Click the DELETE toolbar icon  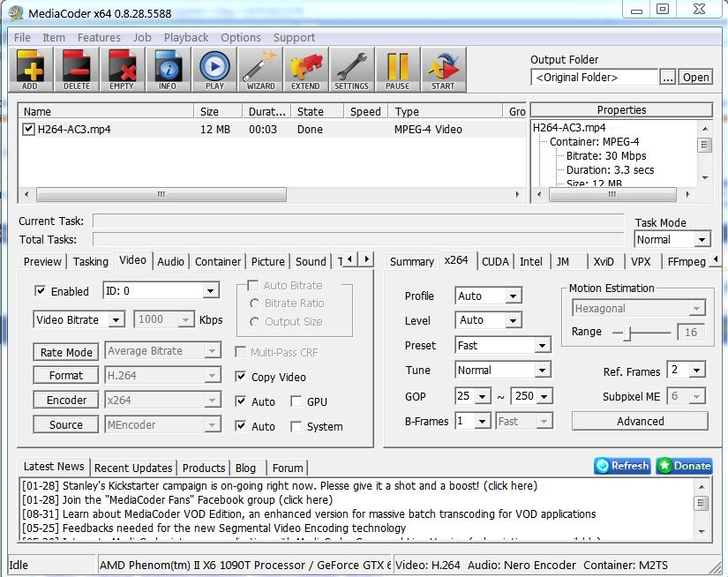click(x=77, y=70)
